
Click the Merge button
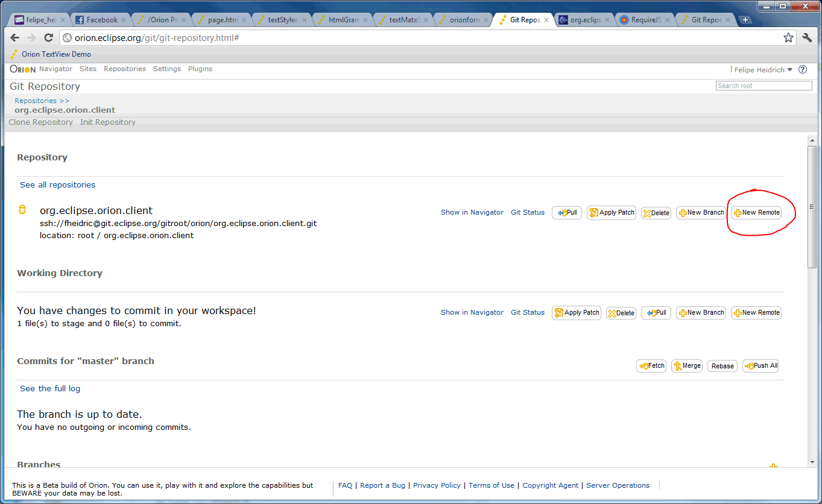click(687, 366)
